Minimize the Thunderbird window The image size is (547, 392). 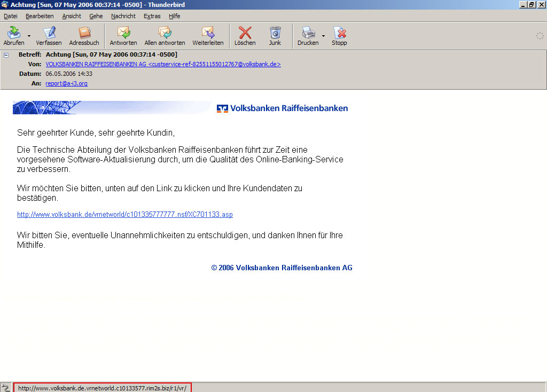(523, 4)
